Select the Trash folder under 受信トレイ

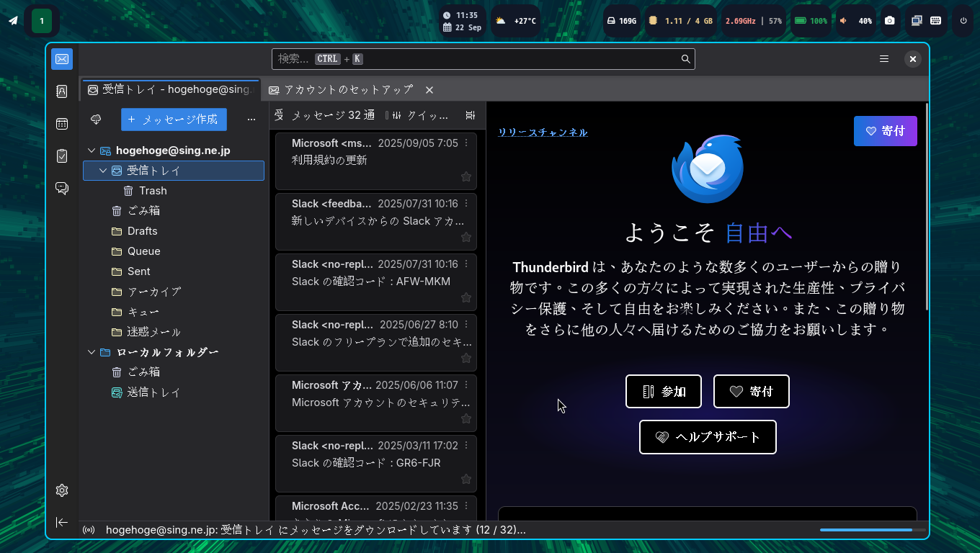174,191
